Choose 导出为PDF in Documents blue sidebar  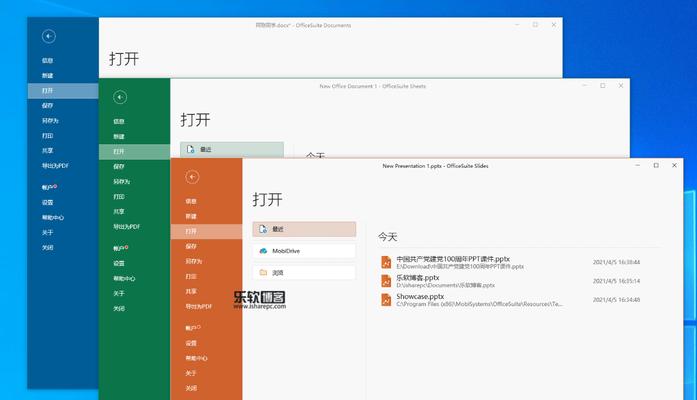coord(55,166)
